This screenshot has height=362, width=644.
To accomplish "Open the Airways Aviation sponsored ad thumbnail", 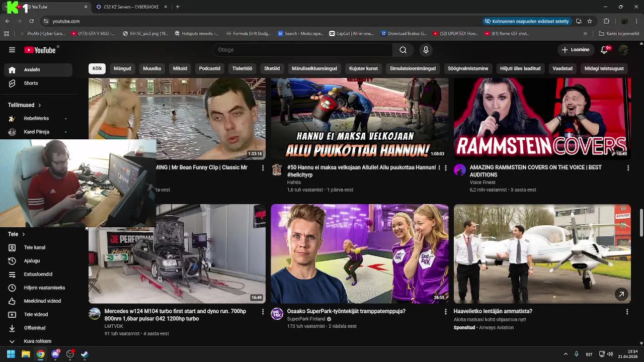I will pyautogui.click(x=542, y=253).
